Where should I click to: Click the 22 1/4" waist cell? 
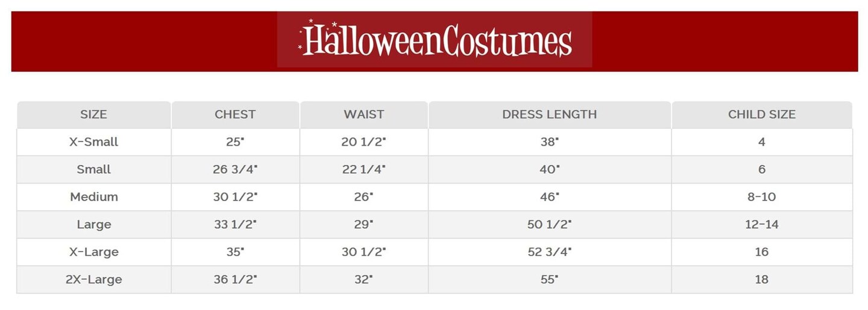pyautogui.click(x=363, y=170)
